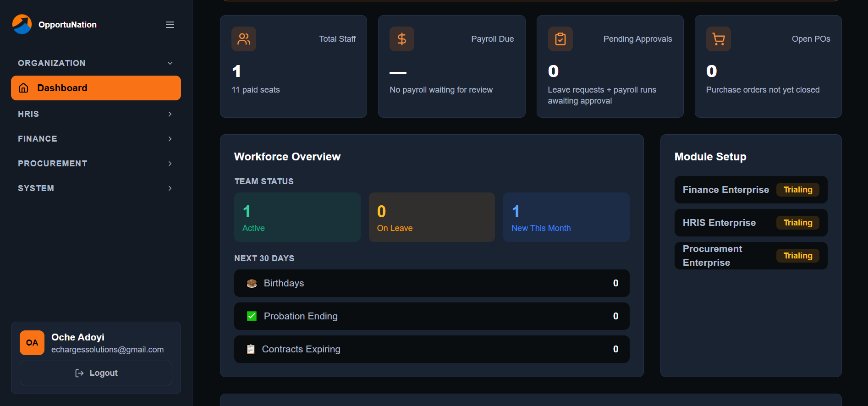Open the FINANCE menu section

pyautogui.click(x=96, y=139)
